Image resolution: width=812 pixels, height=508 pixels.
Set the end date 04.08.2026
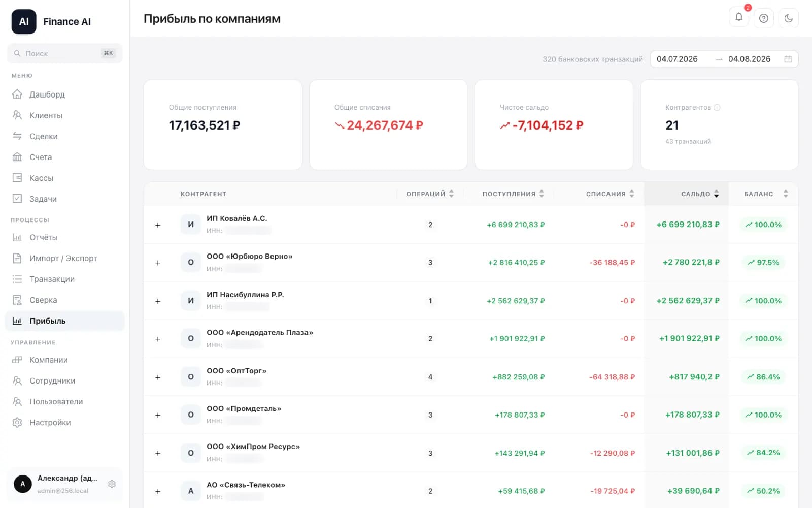tap(749, 59)
